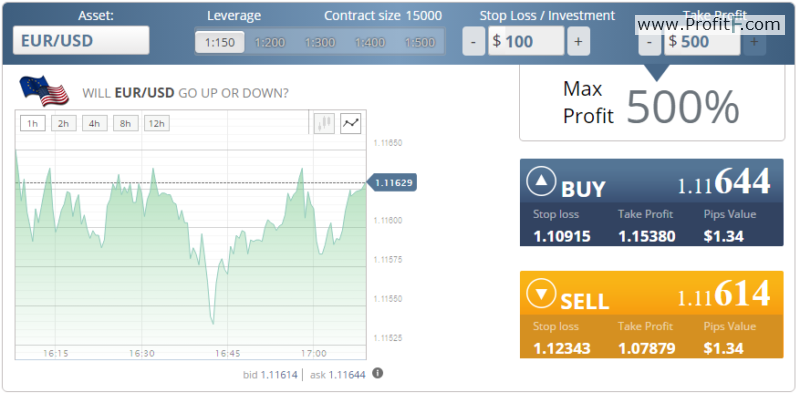Viewport: 800px width, 393px height.
Task: Click the SELL down-arrow circle icon
Action: tap(541, 294)
